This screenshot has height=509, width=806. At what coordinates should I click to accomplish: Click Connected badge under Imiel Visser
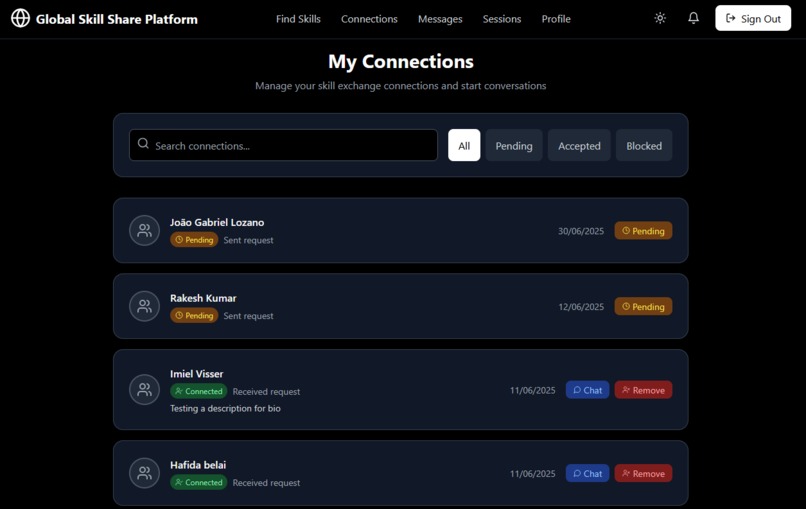coord(198,391)
